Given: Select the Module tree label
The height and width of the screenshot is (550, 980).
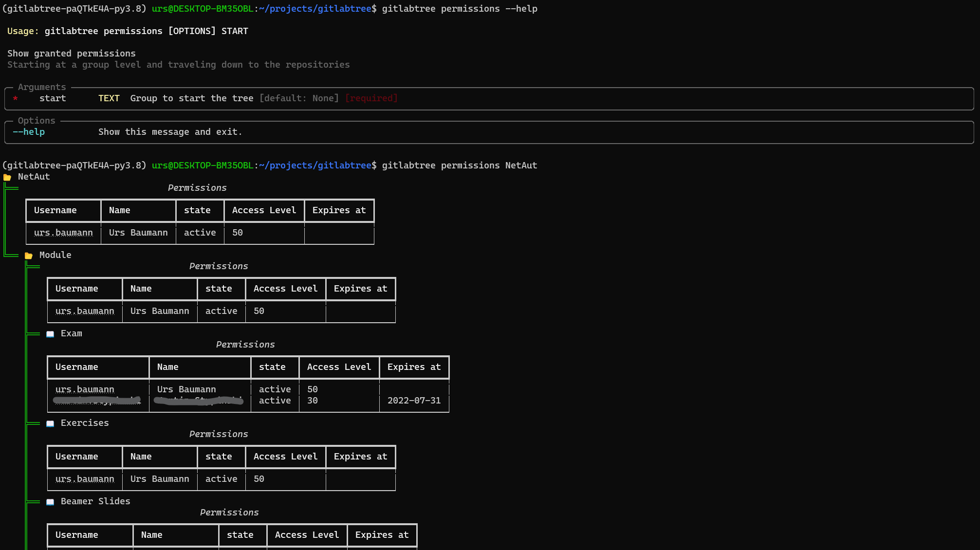Looking at the screenshot, I should click(x=55, y=255).
